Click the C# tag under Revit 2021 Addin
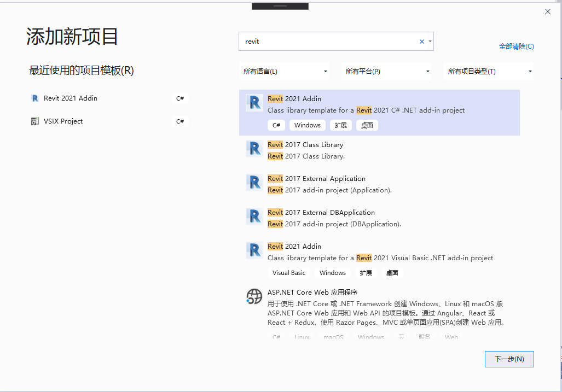The width and height of the screenshot is (562, 392). tap(276, 125)
